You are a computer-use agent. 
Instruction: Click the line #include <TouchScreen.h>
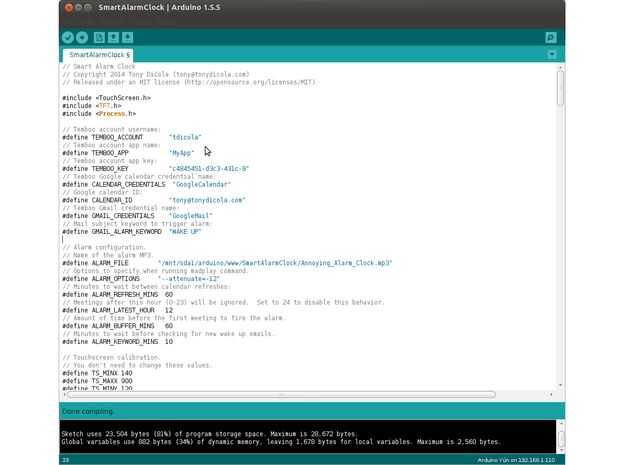point(107,98)
